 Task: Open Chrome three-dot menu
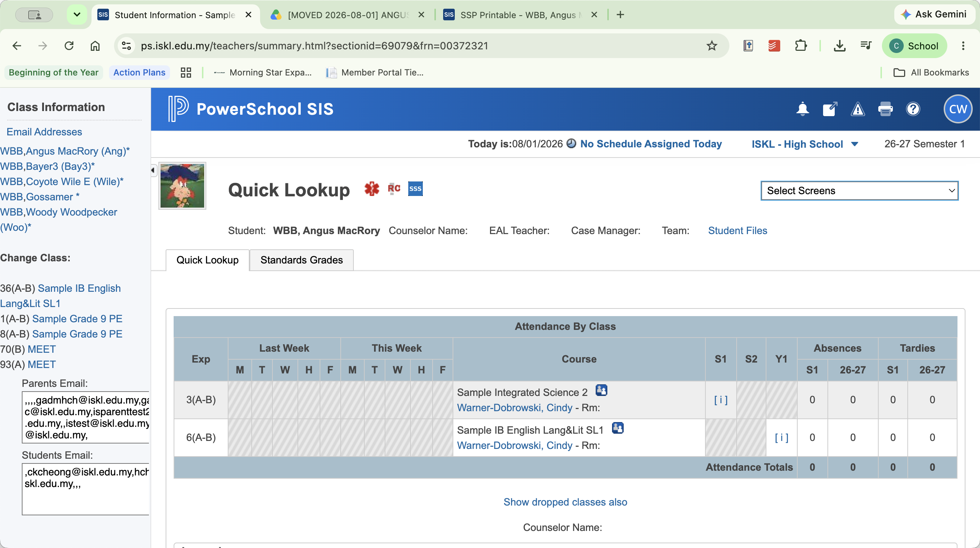click(x=963, y=46)
